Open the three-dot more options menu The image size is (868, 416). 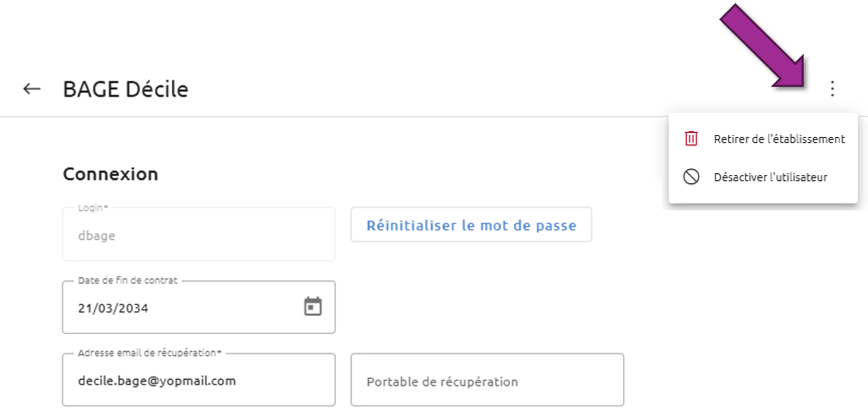click(x=833, y=89)
